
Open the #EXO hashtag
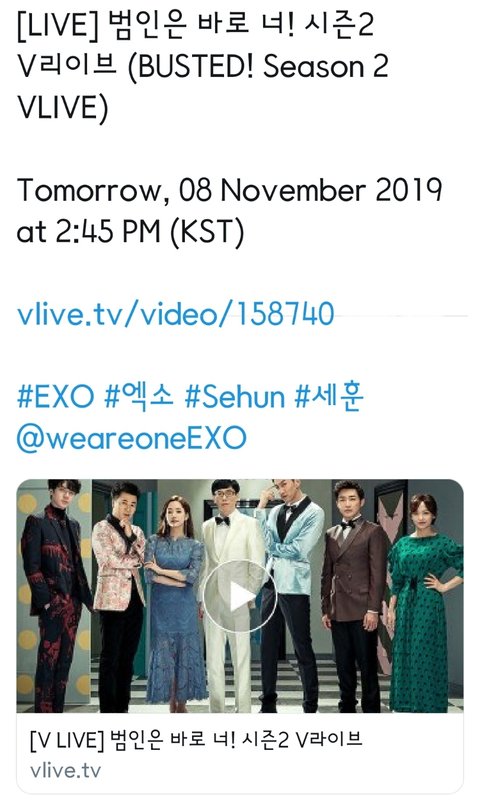[56, 396]
